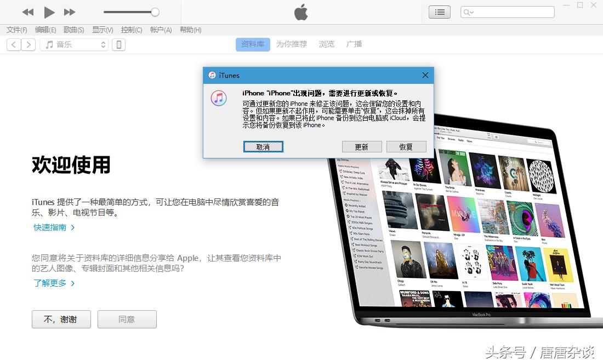Open the 帐户(A) menu
The width and height of the screenshot is (603, 364).
(161, 30)
